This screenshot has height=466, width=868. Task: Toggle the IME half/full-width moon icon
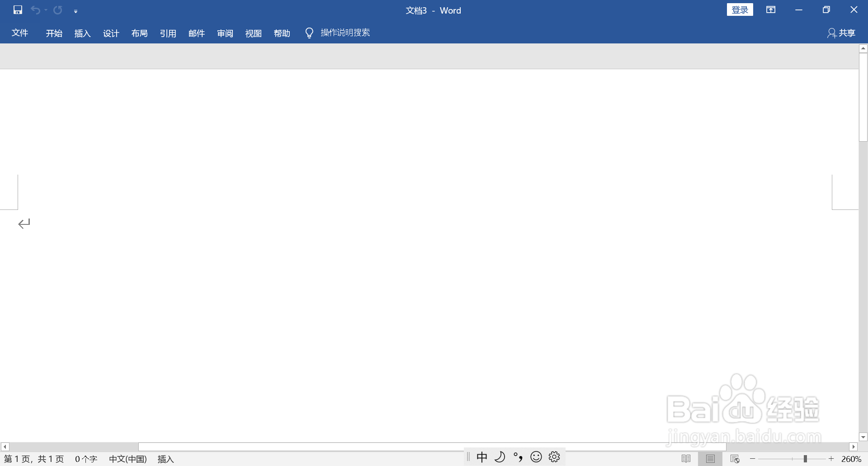500,457
